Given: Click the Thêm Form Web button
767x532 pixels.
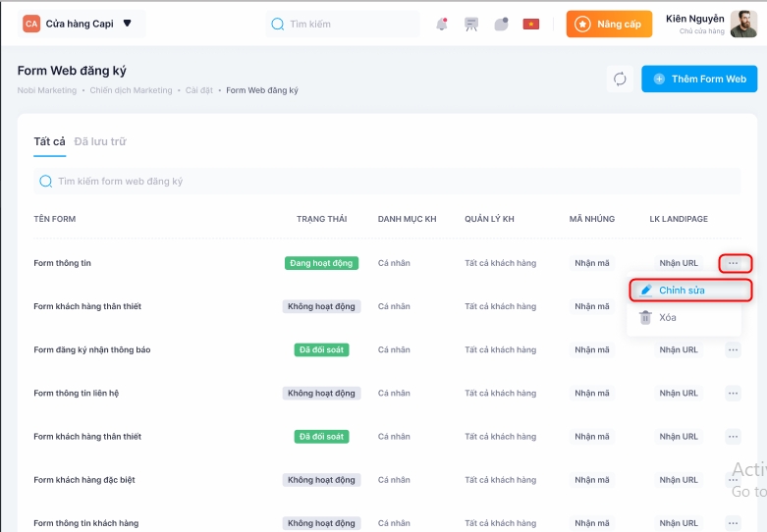Looking at the screenshot, I should [x=698, y=80].
